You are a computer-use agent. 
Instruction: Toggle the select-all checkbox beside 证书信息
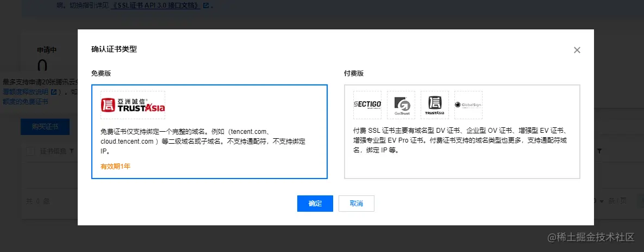pyautogui.click(x=30, y=151)
